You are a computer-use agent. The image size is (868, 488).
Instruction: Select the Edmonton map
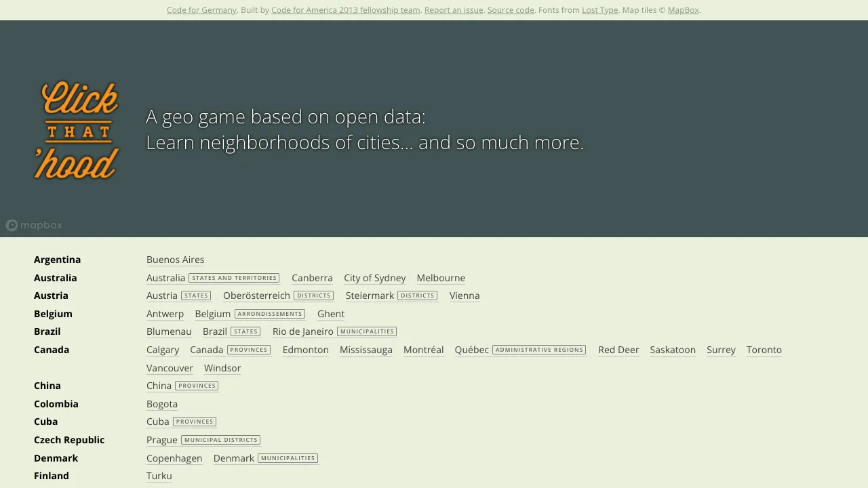point(306,350)
